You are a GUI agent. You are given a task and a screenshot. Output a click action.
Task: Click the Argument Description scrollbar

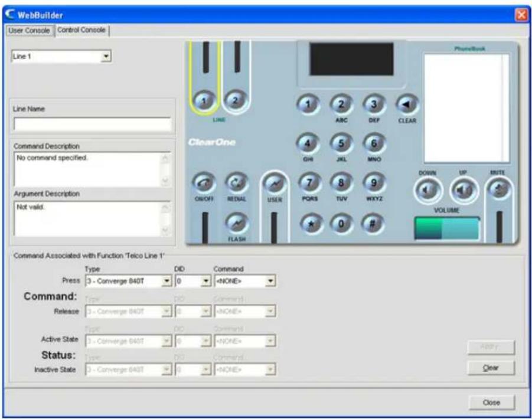coord(165,219)
